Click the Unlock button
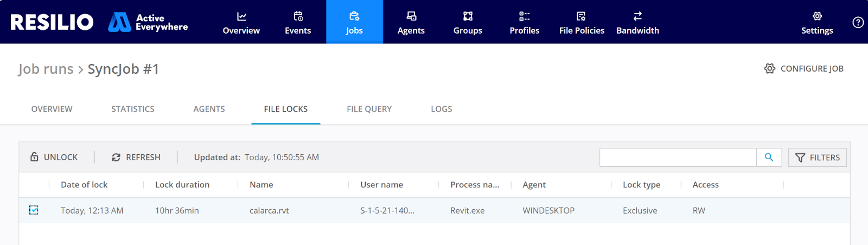The width and height of the screenshot is (868, 245). pyautogui.click(x=54, y=157)
